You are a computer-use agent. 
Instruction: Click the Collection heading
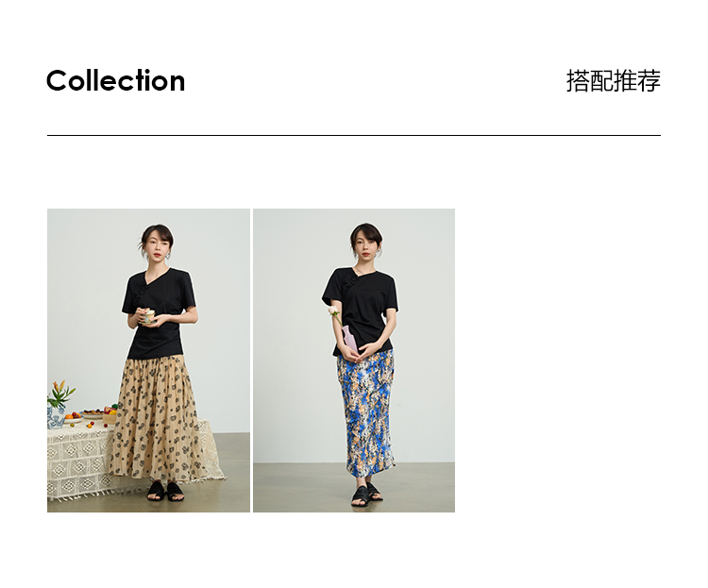coord(115,81)
